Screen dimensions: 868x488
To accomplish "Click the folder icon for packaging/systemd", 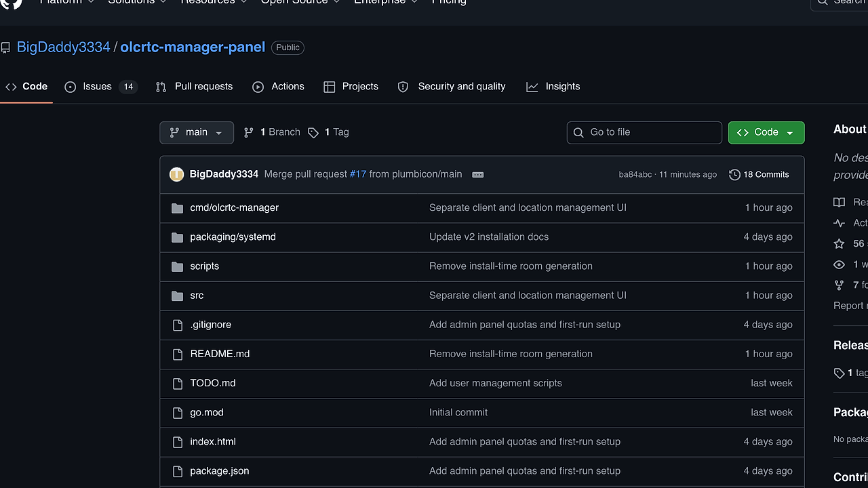I will (178, 237).
